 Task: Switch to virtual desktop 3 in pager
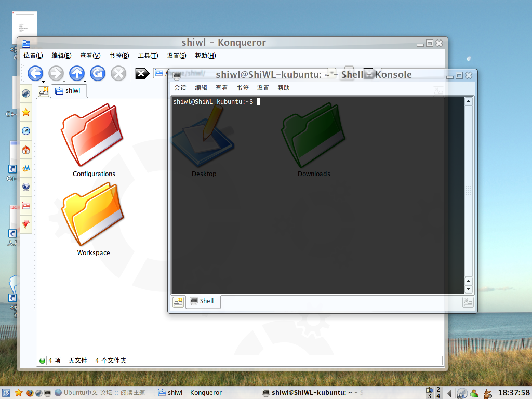point(430,396)
